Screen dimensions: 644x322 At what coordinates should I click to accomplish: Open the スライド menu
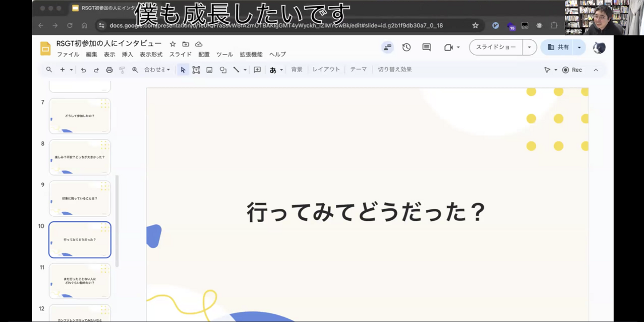(x=180, y=55)
